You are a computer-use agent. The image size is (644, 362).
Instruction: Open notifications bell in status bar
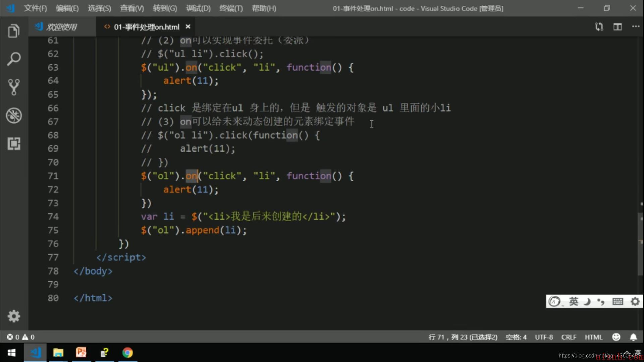pos(633,337)
